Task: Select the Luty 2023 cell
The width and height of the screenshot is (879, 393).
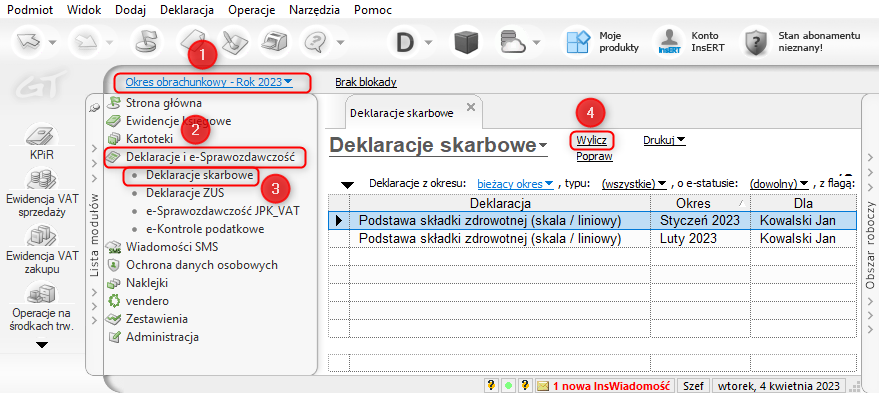Action: (701, 238)
